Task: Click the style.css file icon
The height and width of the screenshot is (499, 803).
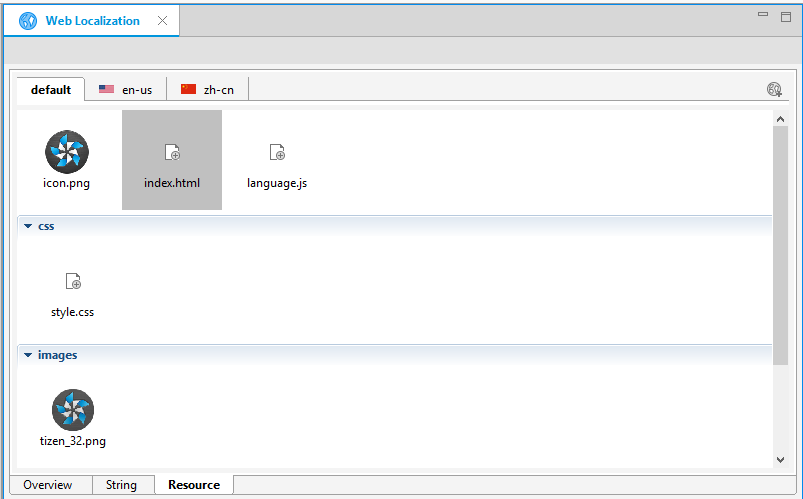Action: click(72, 282)
